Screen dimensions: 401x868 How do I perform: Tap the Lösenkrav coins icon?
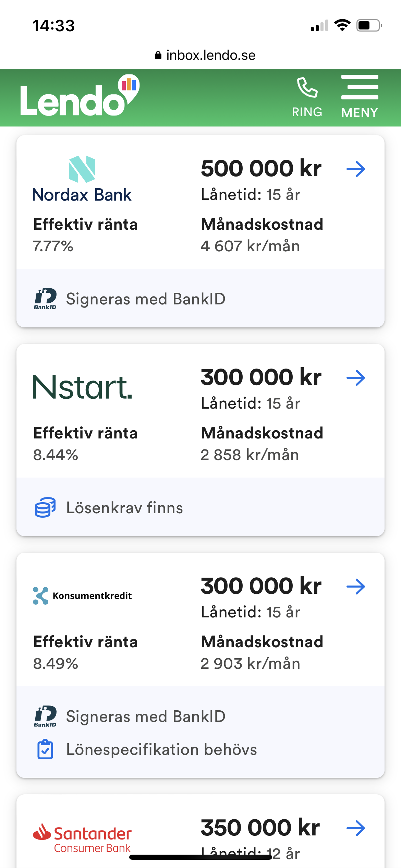tap(45, 507)
